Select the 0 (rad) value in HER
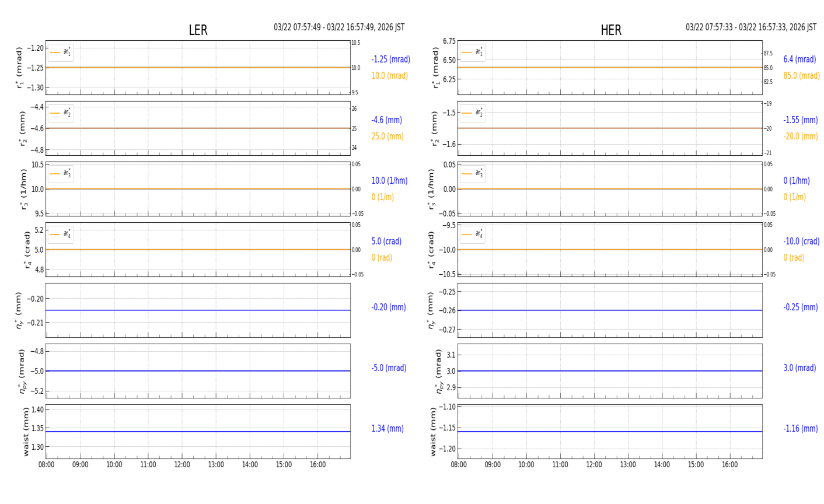The width and height of the screenshot is (824, 504). tap(794, 258)
